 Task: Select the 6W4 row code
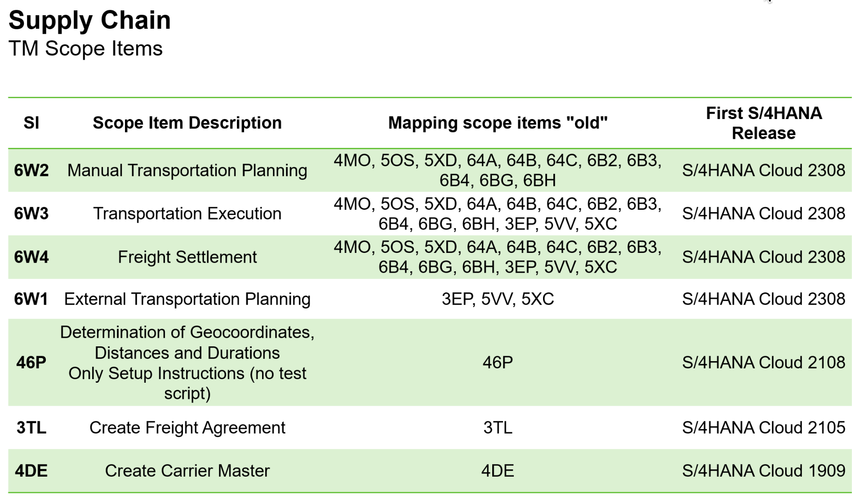click(x=31, y=257)
